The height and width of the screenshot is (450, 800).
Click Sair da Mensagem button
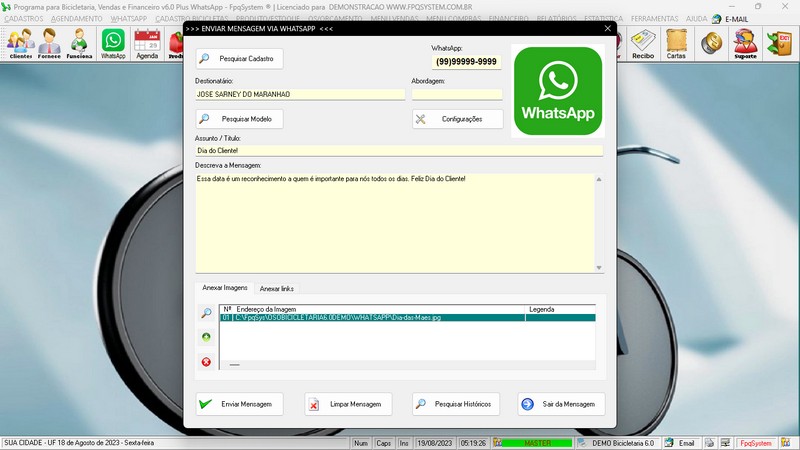(561, 404)
